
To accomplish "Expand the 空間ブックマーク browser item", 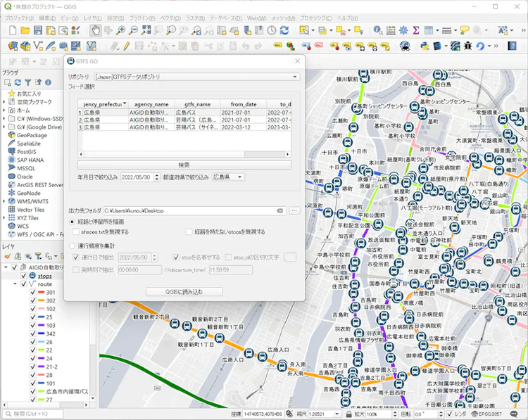I will [x=4, y=102].
